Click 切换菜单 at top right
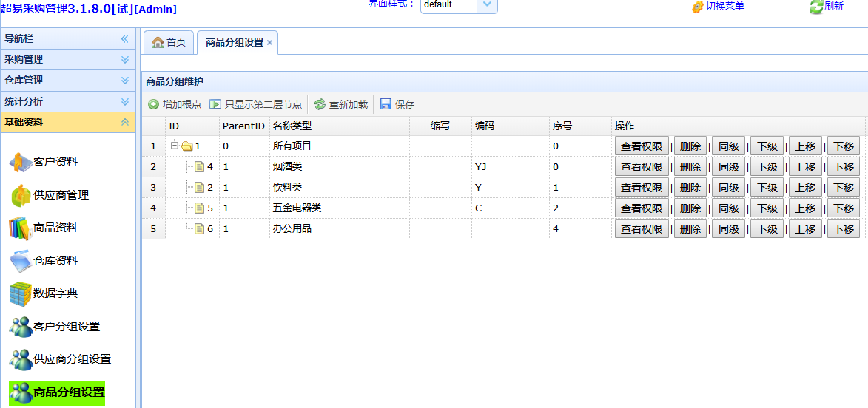Image resolution: width=868 pixels, height=408 pixels. click(x=717, y=7)
